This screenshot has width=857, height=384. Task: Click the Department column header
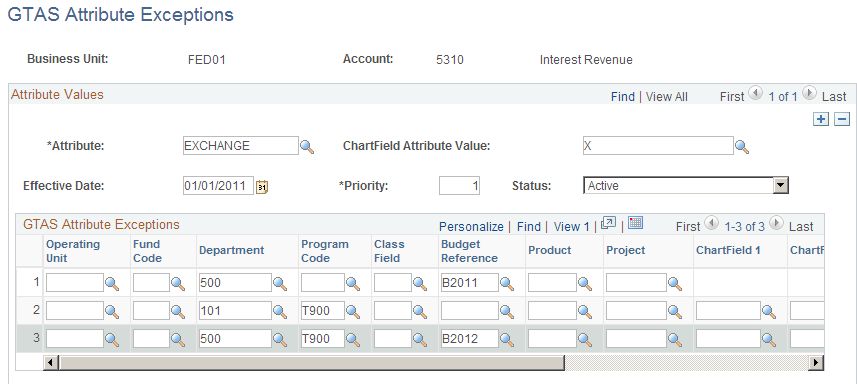[x=231, y=251]
